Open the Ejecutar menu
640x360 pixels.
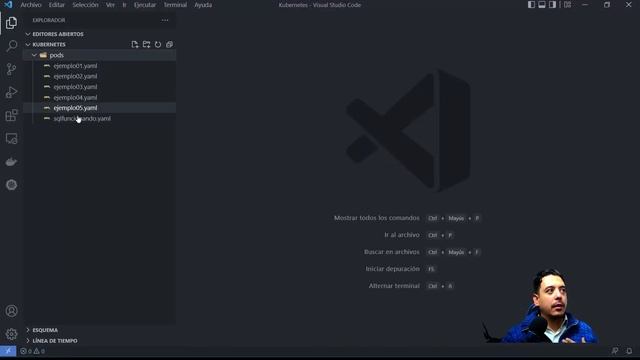145,5
